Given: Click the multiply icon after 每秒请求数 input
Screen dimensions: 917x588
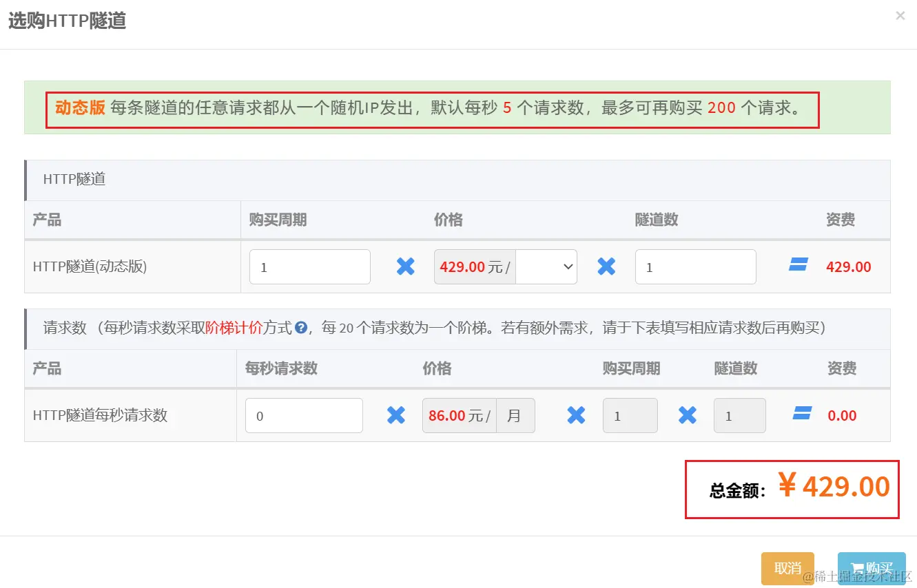Looking at the screenshot, I should 396,414.
